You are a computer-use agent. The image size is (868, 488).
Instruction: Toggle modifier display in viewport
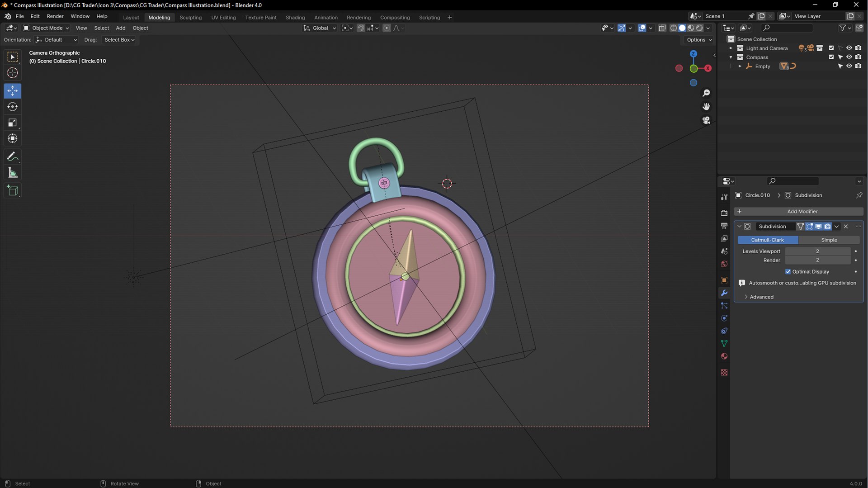(818, 227)
